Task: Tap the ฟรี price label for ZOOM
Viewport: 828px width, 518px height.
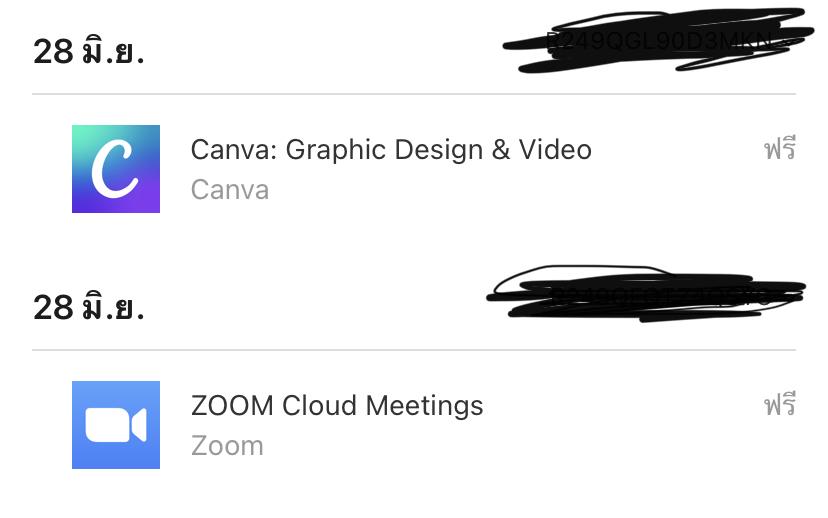Action: 779,405
